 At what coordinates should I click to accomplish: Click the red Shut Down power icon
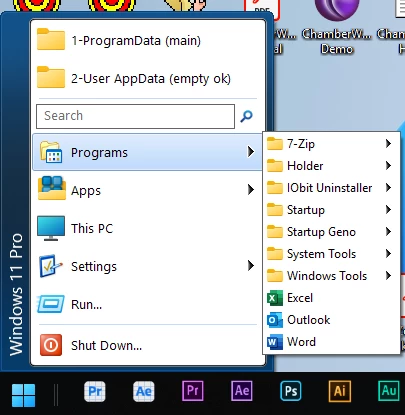[x=51, y=345]
